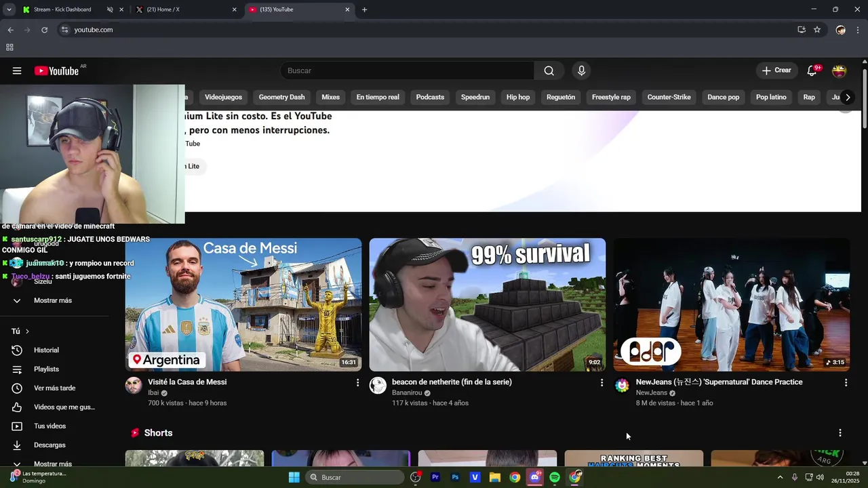Select the Videojuegos filter chip

click(223, 97)
